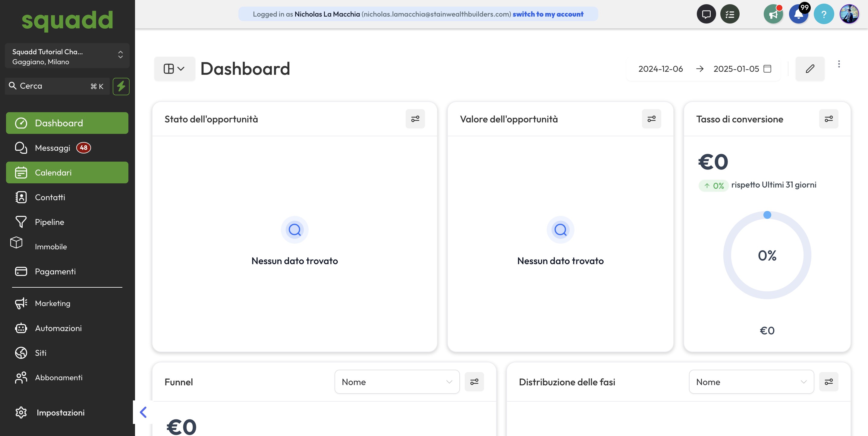The height and width of the screenshot is (436, 868).
Task: Click the switch to my account link
Action: [548, 14]
